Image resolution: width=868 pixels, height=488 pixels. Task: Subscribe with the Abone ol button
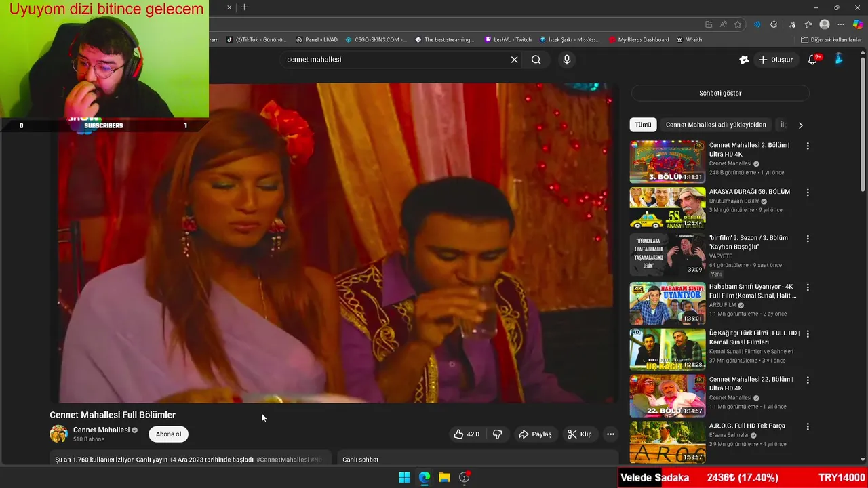tap(168, 434)
